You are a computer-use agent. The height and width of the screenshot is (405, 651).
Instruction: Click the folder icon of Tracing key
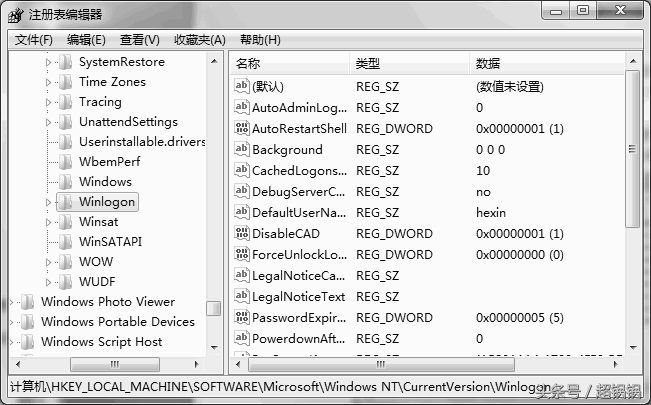pos(65,102)
